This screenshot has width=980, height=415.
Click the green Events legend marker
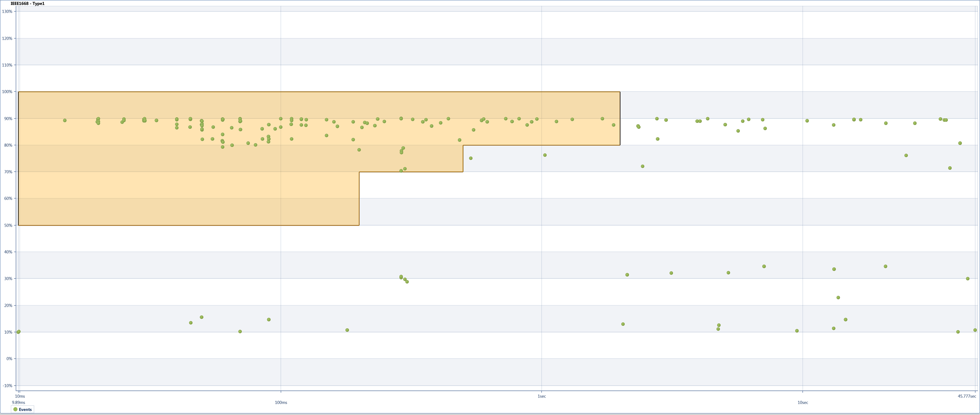[15, 409]
